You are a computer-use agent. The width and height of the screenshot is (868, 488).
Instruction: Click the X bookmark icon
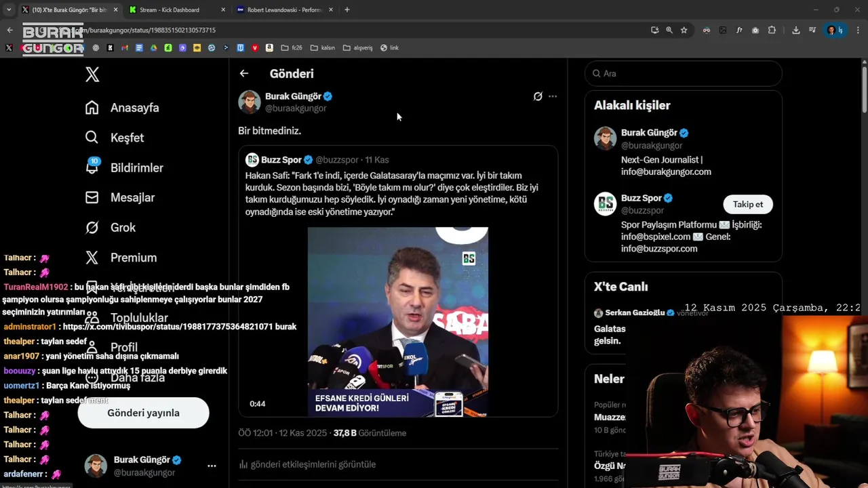click(x=9, y=47)
